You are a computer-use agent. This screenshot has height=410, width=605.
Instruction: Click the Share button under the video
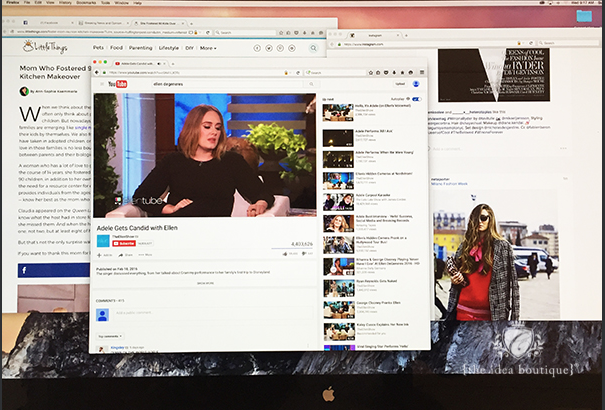click(x=126, y=255)
